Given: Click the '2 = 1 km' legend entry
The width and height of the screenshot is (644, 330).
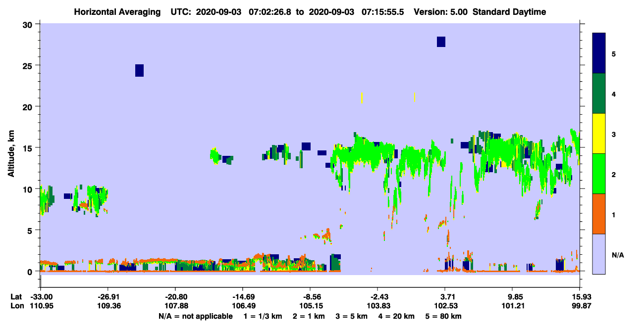Looking at the screenshot, I should pos(309,316).
